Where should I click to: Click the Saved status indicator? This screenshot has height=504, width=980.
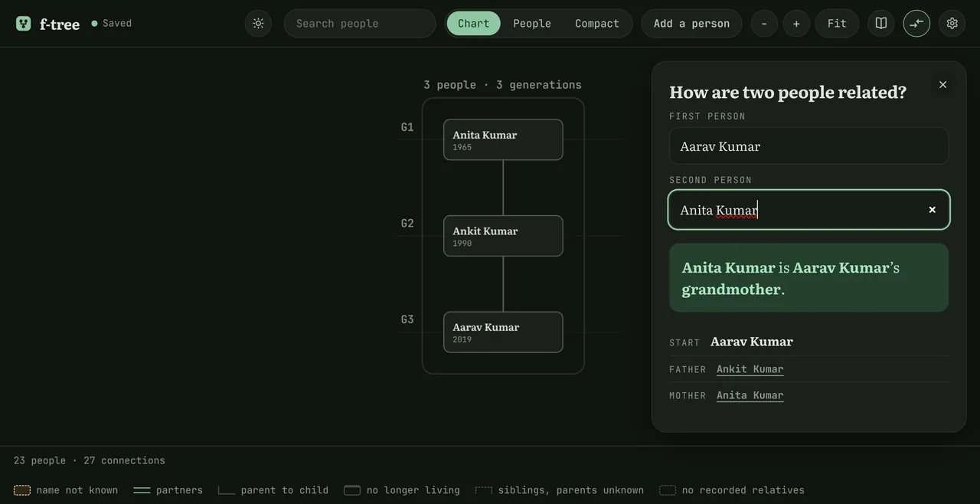click(112, 23)
